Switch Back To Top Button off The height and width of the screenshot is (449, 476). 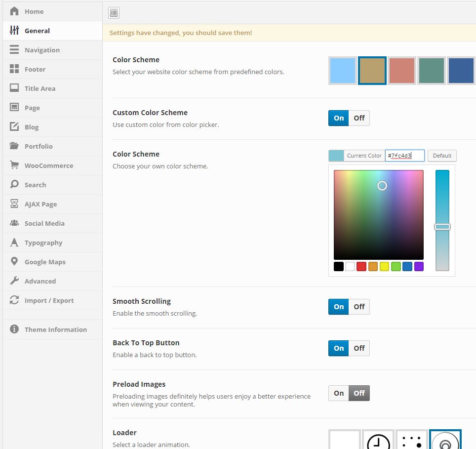click(359, 348)
